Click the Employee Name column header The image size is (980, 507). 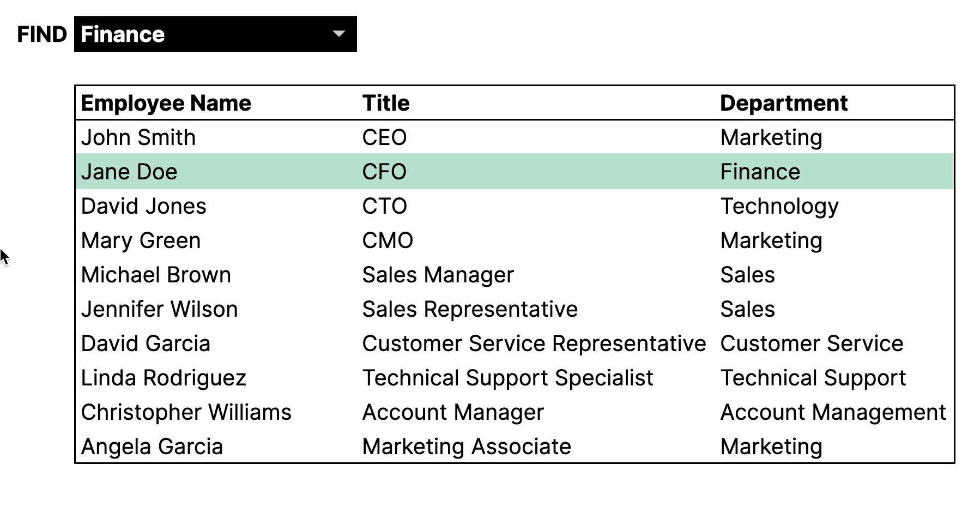pyautogui.click(x=166, y=103)
